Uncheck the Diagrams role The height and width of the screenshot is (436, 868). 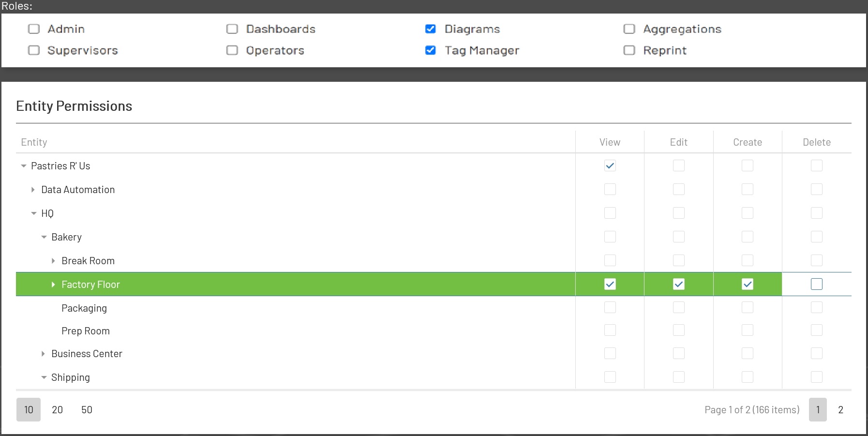pos(430,29)
